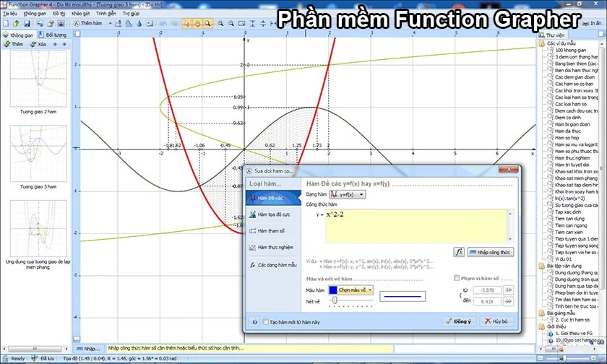
Task: Open the Thêm hàm dropdown arrow
Action: pyautogui.click(x=110, y=24)
